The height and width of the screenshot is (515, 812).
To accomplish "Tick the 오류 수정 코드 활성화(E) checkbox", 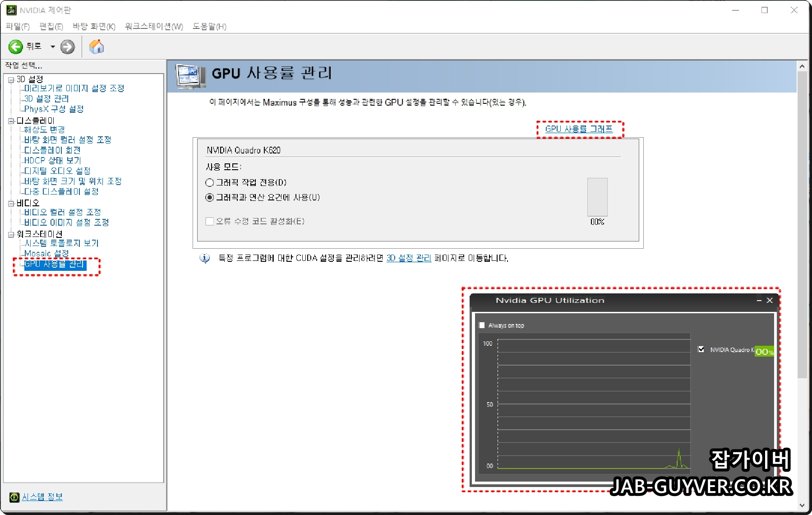I will (209, 222).
